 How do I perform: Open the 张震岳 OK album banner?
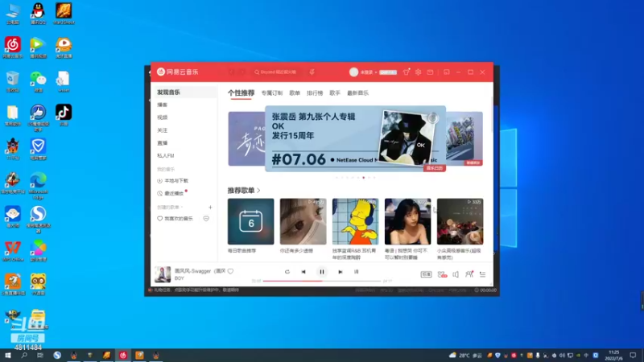(355, 138)
